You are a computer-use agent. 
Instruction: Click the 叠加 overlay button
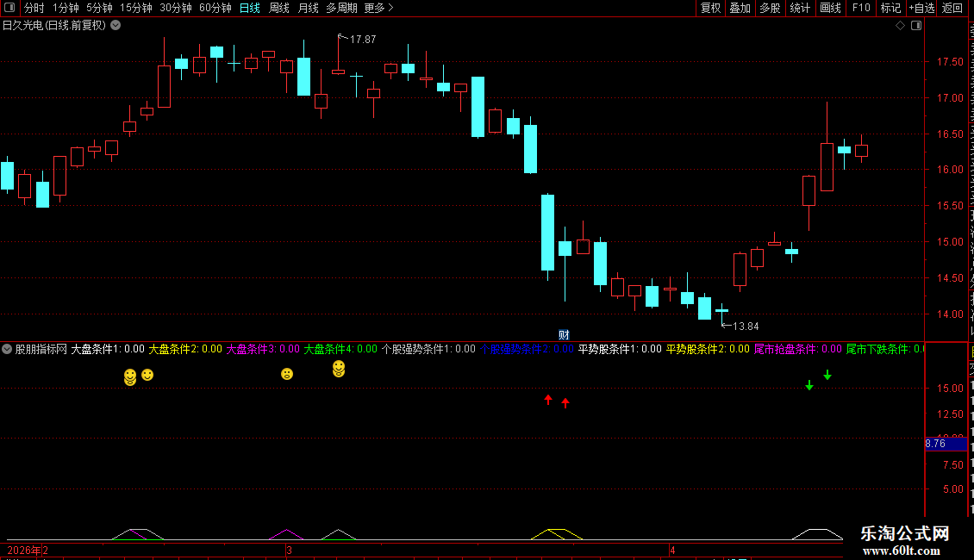[740, 8]
